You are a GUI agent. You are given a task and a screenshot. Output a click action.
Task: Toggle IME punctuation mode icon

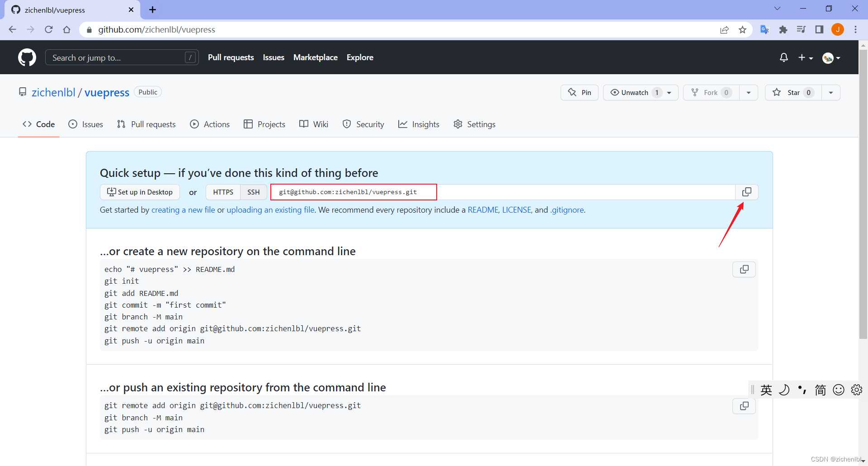pyautogui.click(x=802, y=390)
